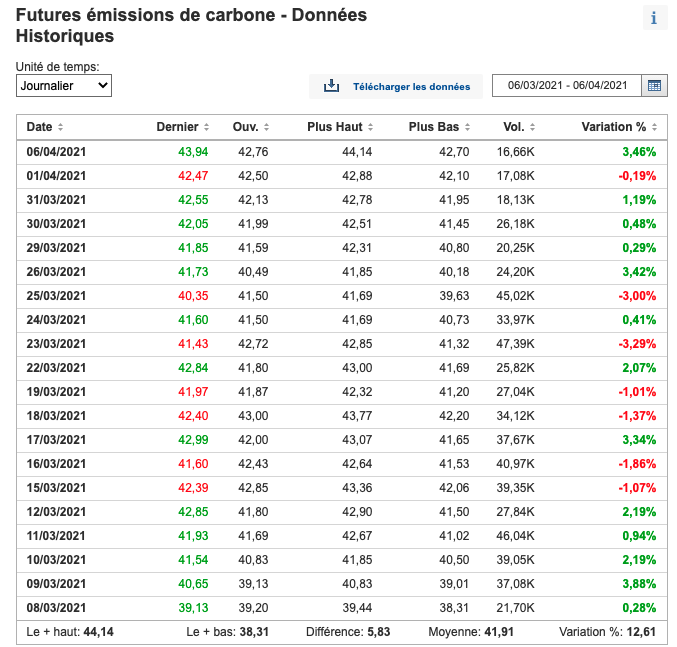Image resolution: width=677 pixels, height=647 pixels.
Task: Click the info icon at top right
Action: click(x=655, y=18)
